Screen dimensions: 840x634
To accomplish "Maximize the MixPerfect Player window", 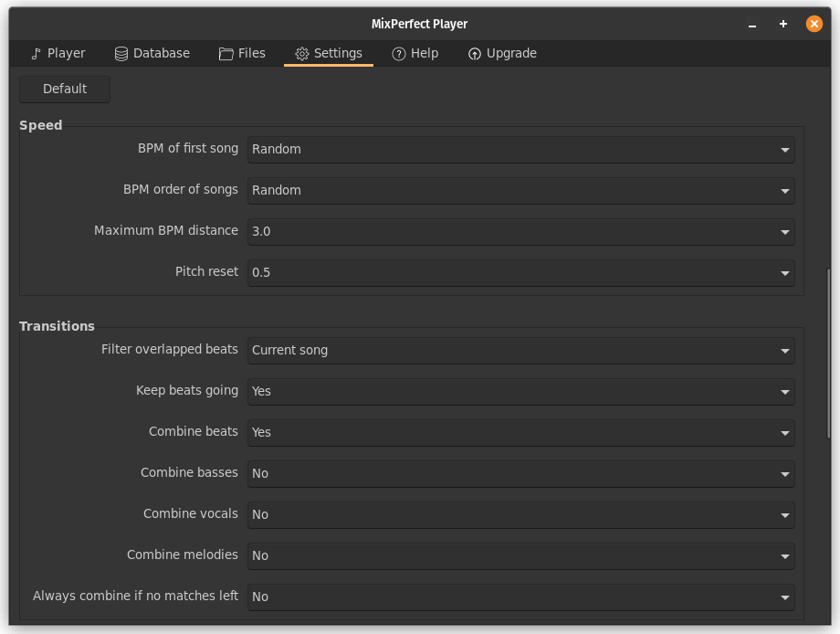I will [783, 24].
